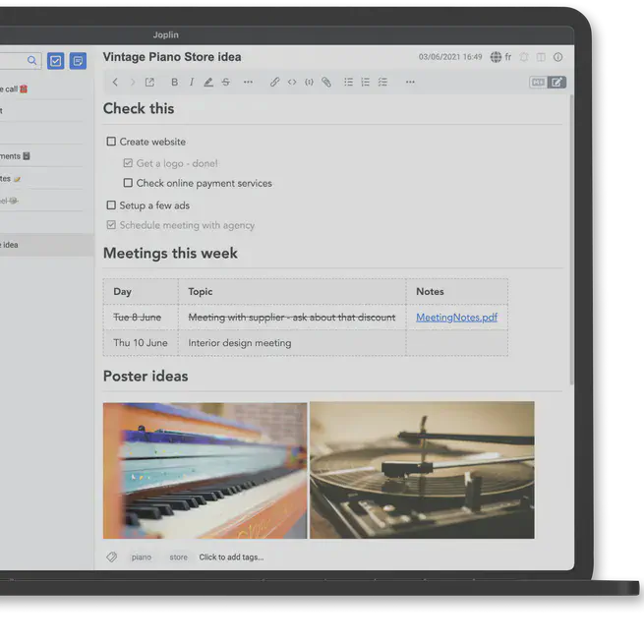644x644 pixels.
Task: Click the new to-do button in sidebar
Action: [56, 61]
